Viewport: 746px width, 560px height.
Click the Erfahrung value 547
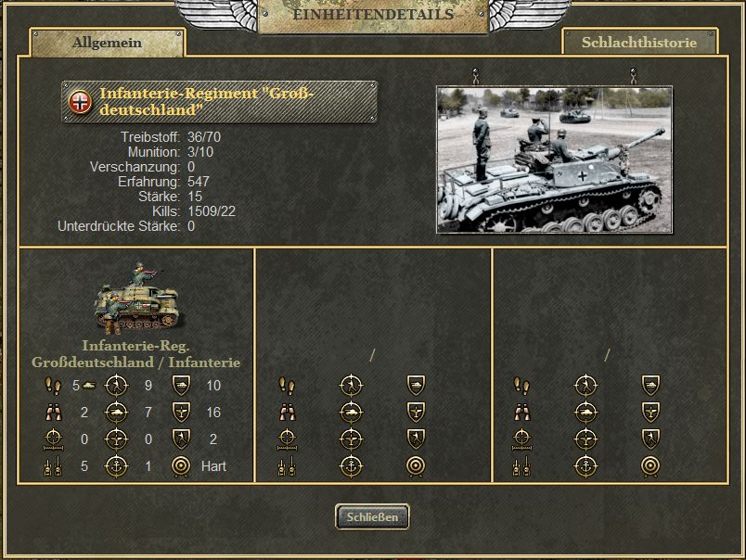[199, 182]
